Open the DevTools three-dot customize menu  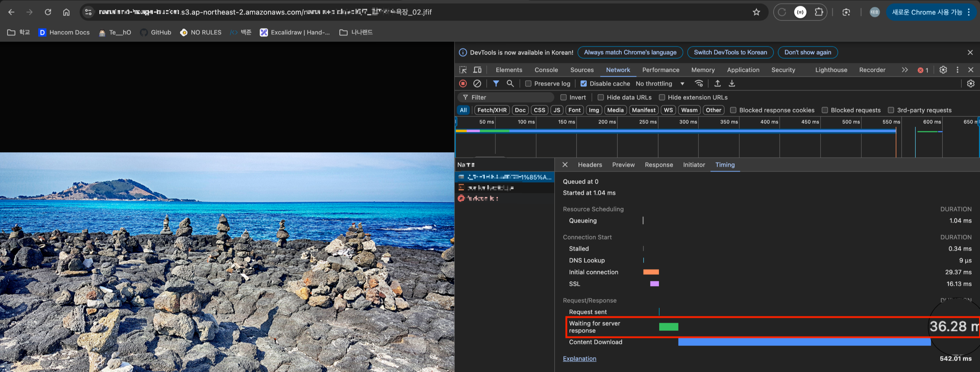coord(957,70)
